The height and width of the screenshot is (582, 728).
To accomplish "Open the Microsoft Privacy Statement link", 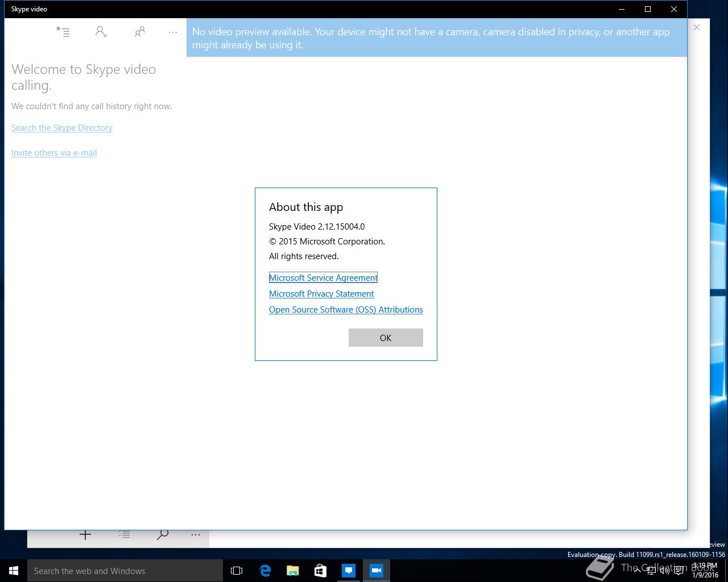I will pos(321,294).
